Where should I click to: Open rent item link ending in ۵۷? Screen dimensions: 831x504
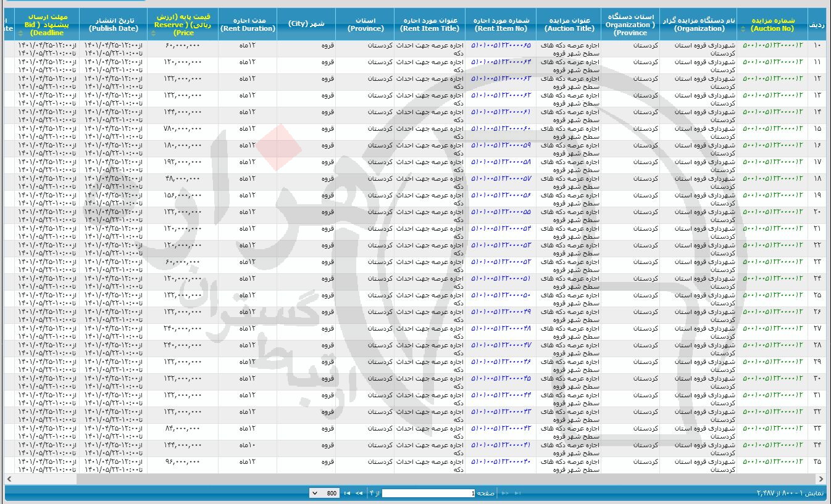click(x=501, y=178)
